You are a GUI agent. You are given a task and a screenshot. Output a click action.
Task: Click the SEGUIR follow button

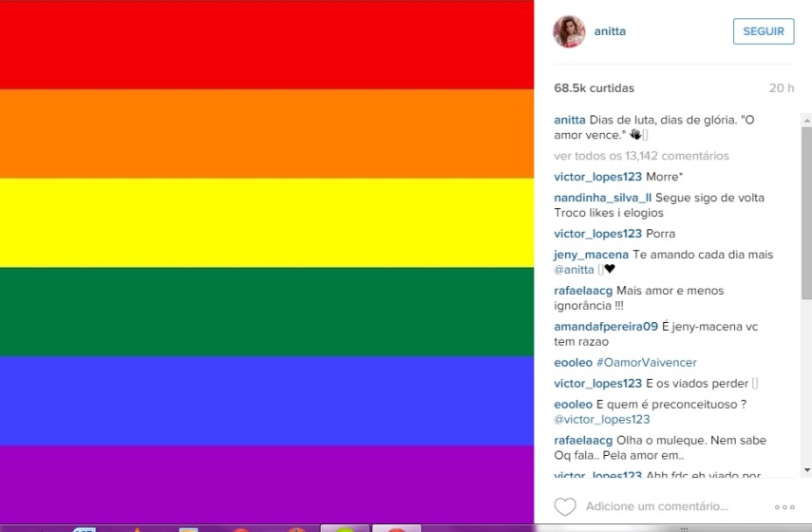pyautogui.click(x=764, y=31)
